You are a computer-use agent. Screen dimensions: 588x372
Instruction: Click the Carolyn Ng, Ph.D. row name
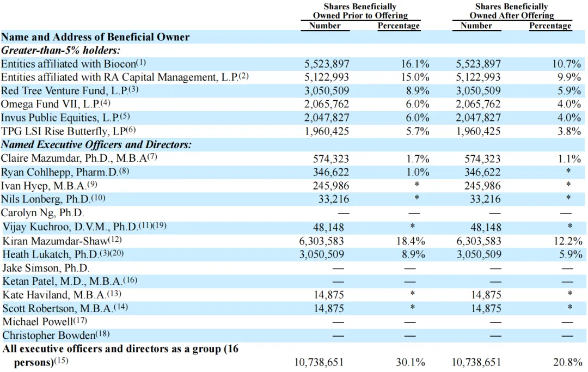coord(43,213)
